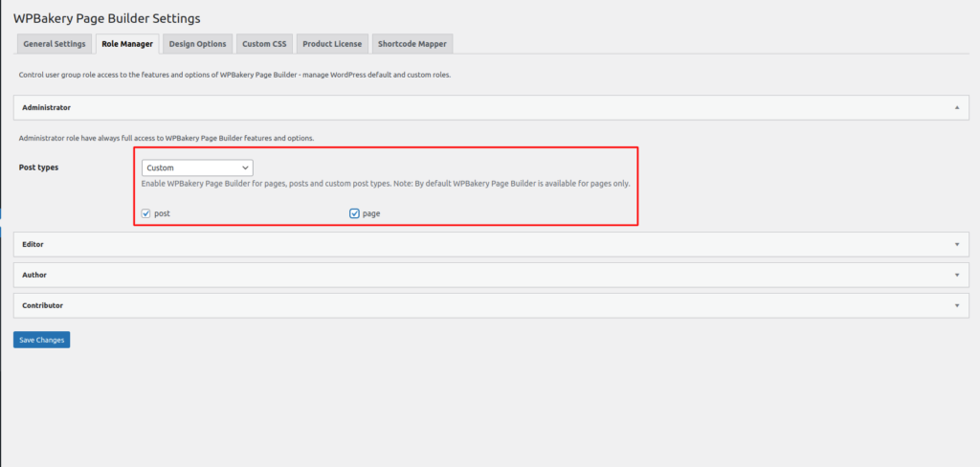Switch to the Design Options tab
Screen dimensions: 980x467
coord(197,44)
